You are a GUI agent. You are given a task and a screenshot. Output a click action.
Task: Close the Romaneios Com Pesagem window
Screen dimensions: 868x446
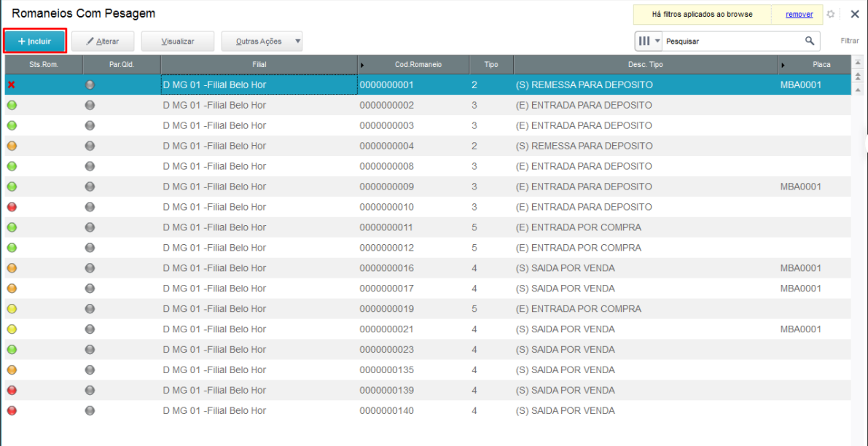tap(855, 15)
